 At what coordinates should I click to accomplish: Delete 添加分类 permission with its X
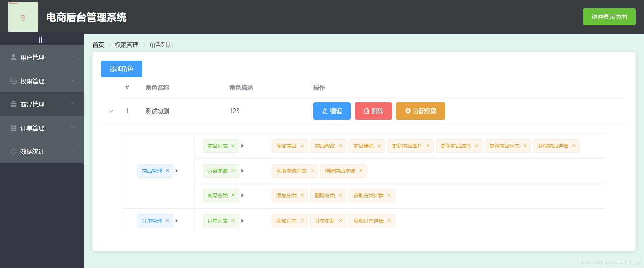302,195
